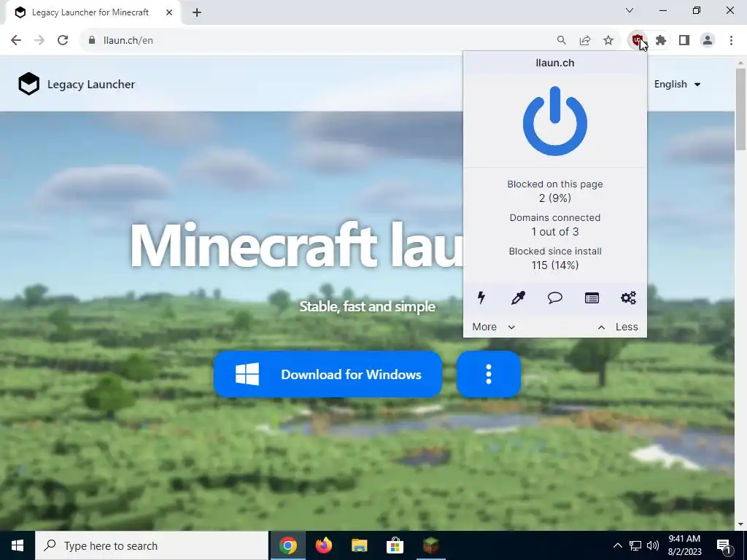This screenshot has height=560, width=747.
Task: Open the Windows Start menu
Action: tap(18, 545)
